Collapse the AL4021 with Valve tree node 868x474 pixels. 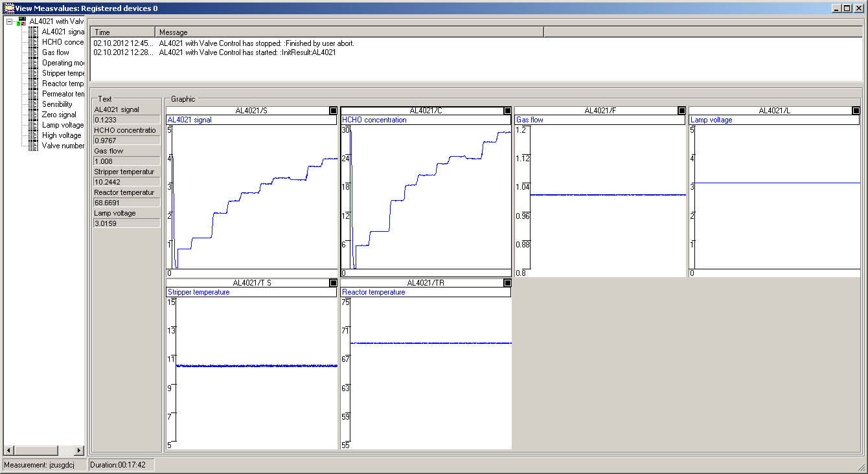tap(10, 21)
